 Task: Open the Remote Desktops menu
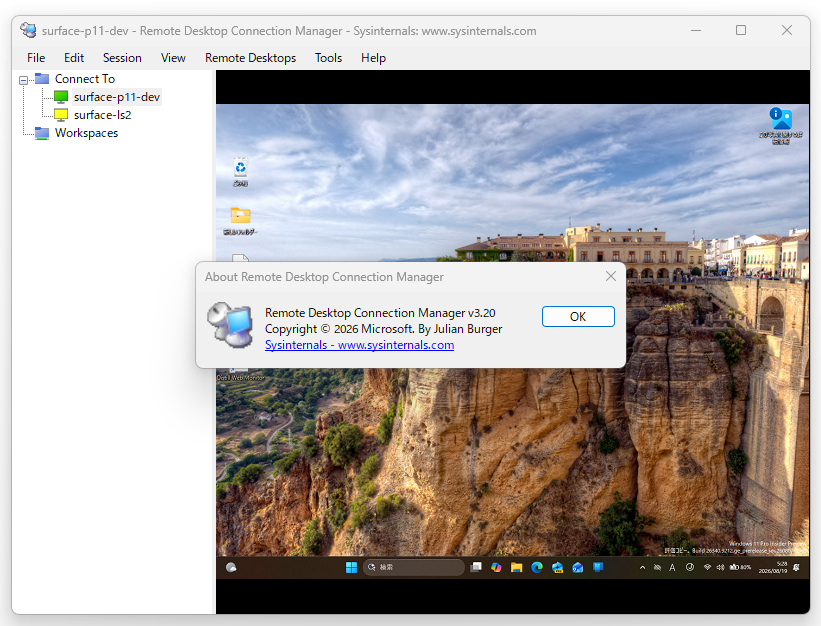250,58
